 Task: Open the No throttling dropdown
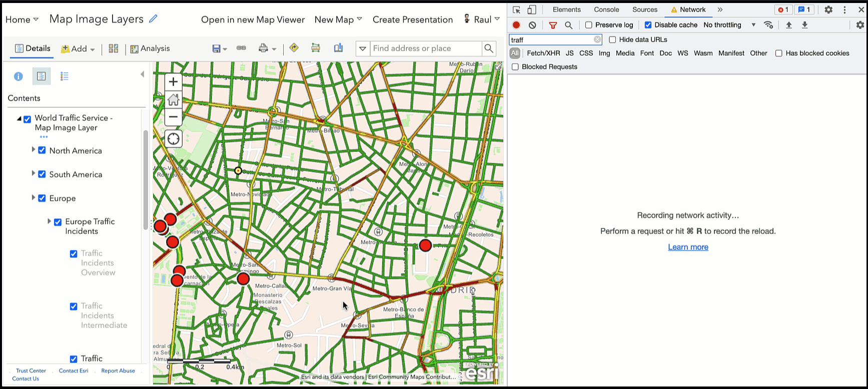(x=729, y=25)
